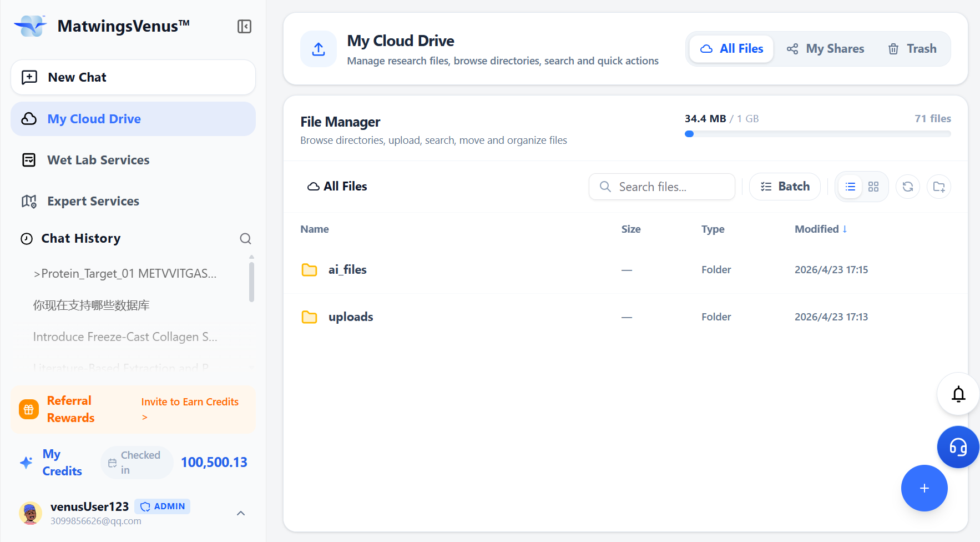Click uploads modified date 2026/4/23 17:13
The height and width of the screenshot is (542, 980).
click(x=831, y=317)
